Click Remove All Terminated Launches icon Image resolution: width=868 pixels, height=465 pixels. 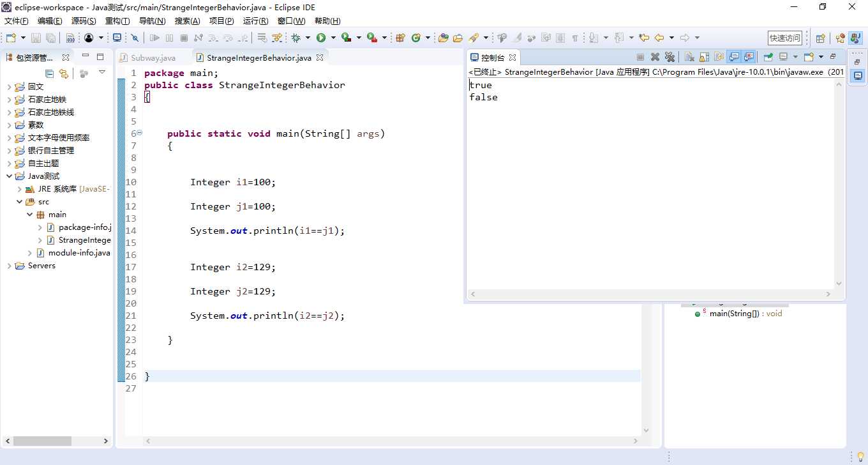pyautogui.click(x=670, y=57)
